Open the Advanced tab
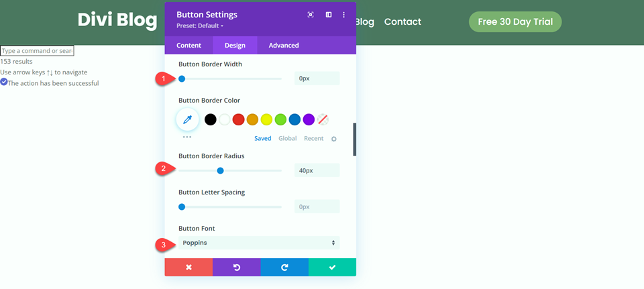 click(284, 45)
